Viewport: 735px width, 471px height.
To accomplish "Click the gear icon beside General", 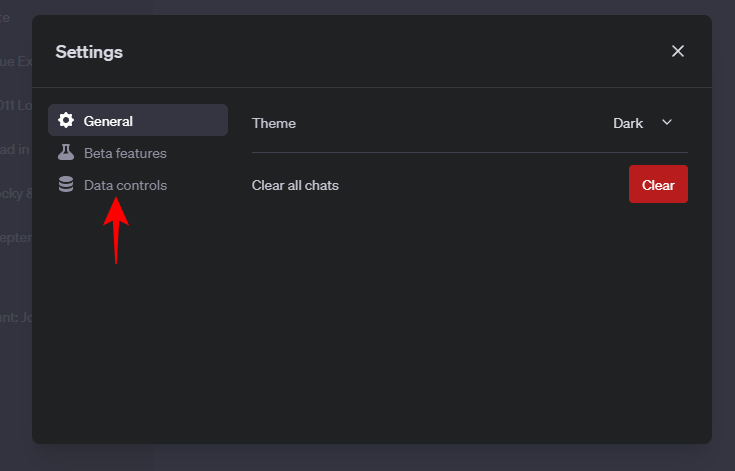I will coord(66,121).
